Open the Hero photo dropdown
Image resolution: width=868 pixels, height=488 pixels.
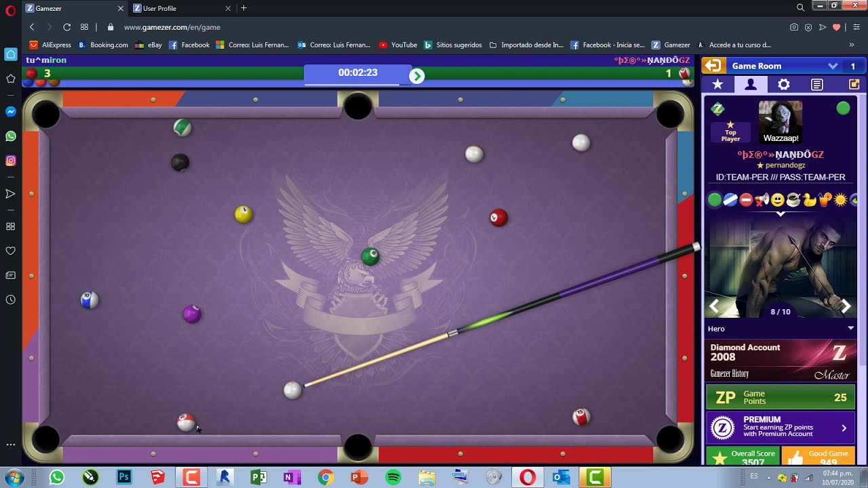click(x=850, y=329)
